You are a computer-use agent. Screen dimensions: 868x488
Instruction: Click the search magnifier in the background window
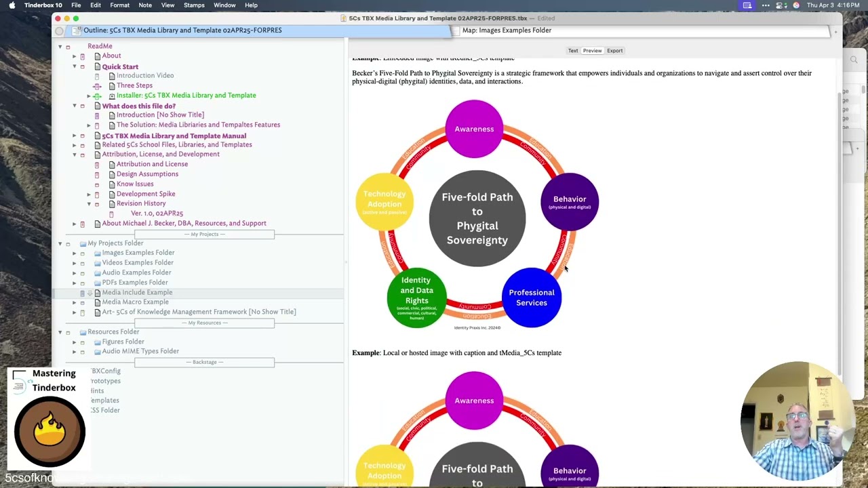tap(854, 60)
